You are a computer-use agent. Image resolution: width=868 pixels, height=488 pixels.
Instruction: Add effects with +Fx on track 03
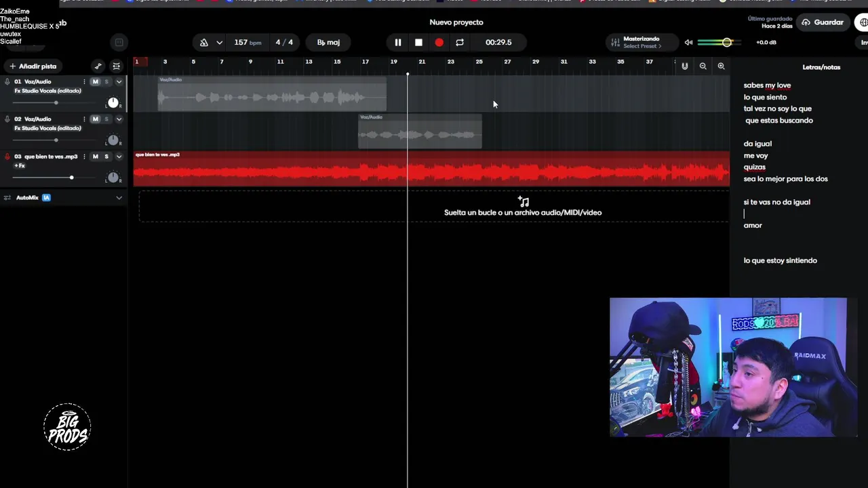[x=20, y=165]
